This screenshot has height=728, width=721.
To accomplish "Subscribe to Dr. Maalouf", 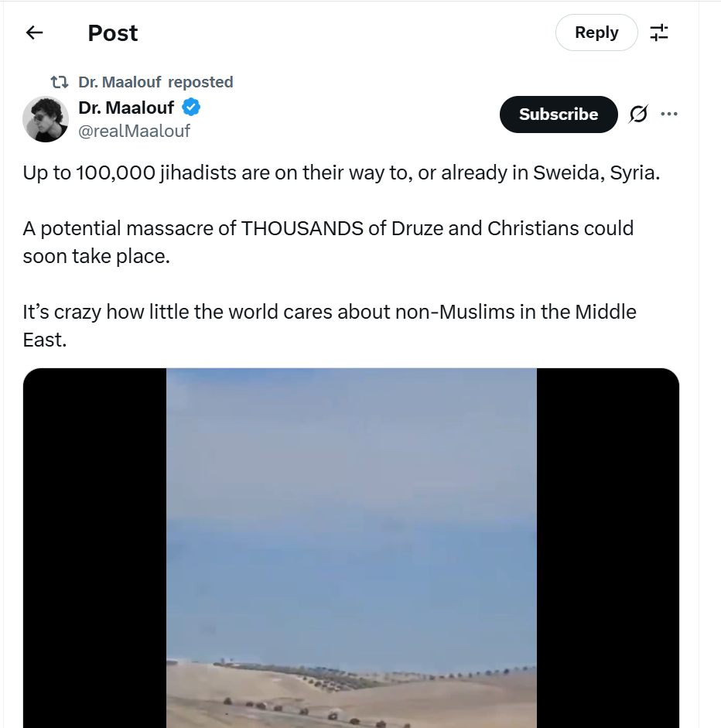I will coord(559,114).
